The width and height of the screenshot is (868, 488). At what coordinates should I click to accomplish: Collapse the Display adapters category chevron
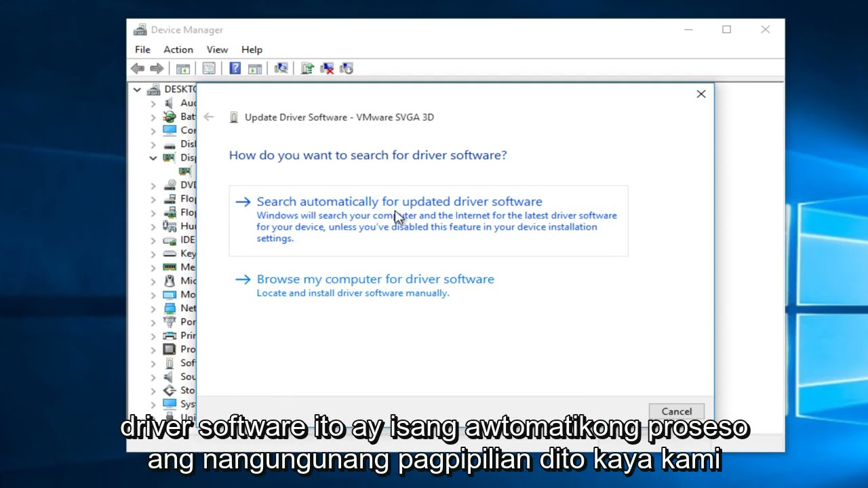(153, 158)
